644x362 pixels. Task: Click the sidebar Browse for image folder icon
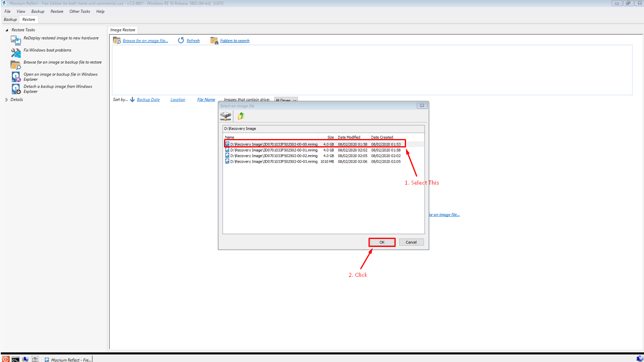(16, 65)
